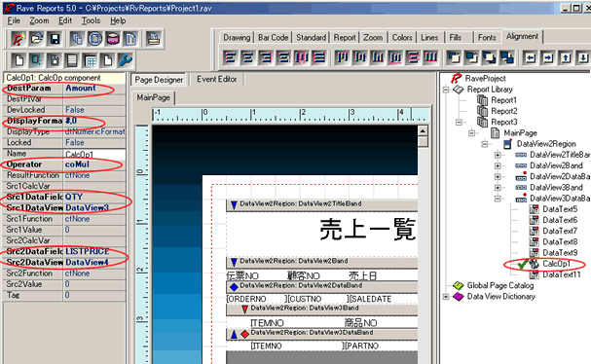Viewport: 591px width, 364px height.
Task: Switch to the Fills toolbar tab
Action: click(x=456, y=38)
